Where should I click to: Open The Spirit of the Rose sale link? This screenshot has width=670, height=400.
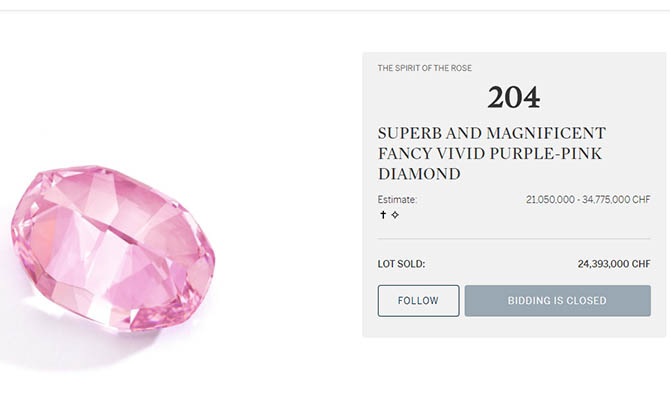425,68
